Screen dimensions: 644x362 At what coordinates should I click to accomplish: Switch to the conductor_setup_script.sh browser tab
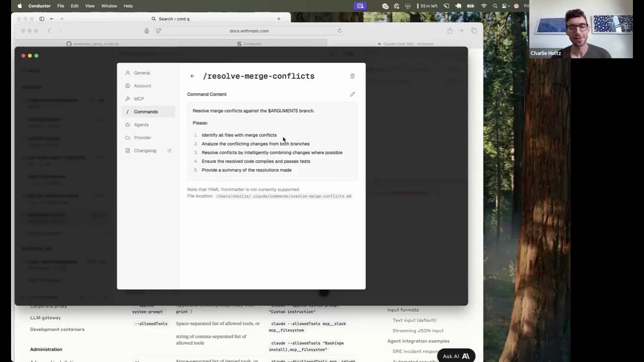(x=93, y=44)
